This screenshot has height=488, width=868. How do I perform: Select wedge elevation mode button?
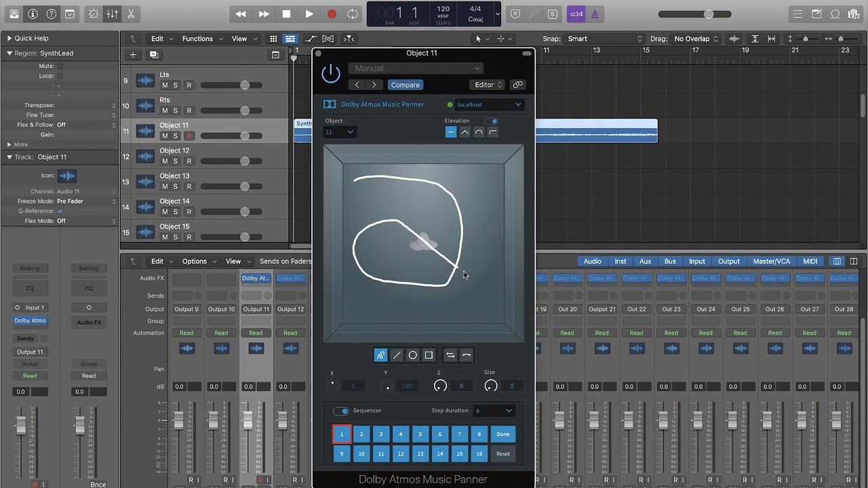tap(465, 132)
